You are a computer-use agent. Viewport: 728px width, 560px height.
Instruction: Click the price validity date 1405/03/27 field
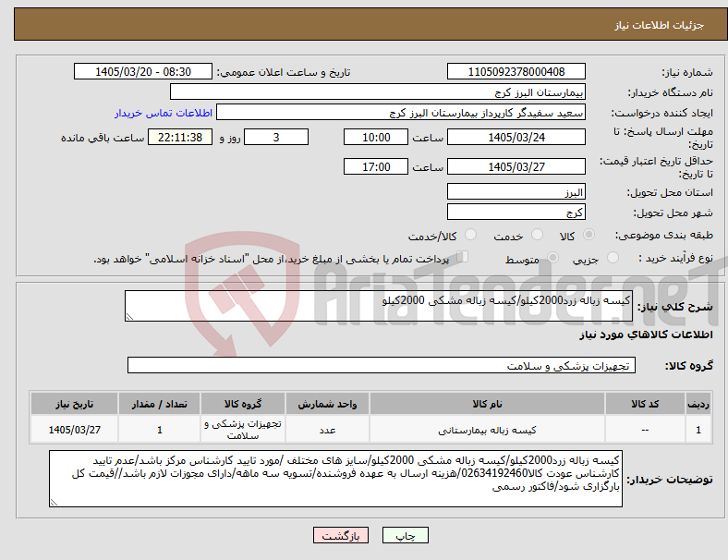point(516,166)
